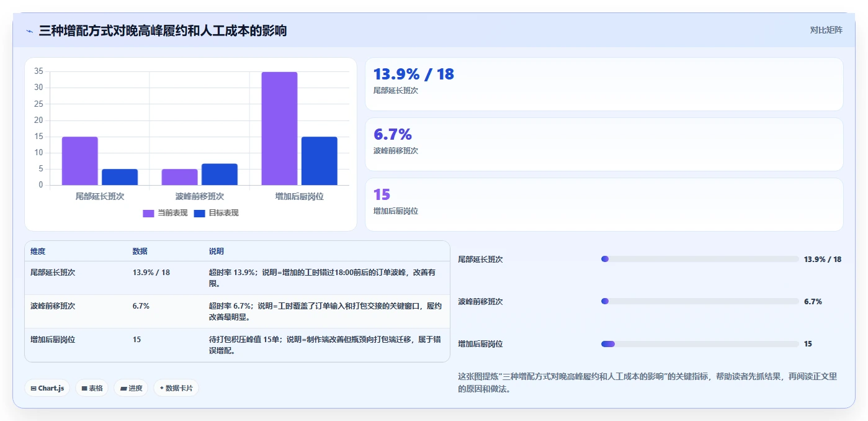Click the 目标表现 legend text
The width and height of the screenshot is (868, 421).
[223, 213]
